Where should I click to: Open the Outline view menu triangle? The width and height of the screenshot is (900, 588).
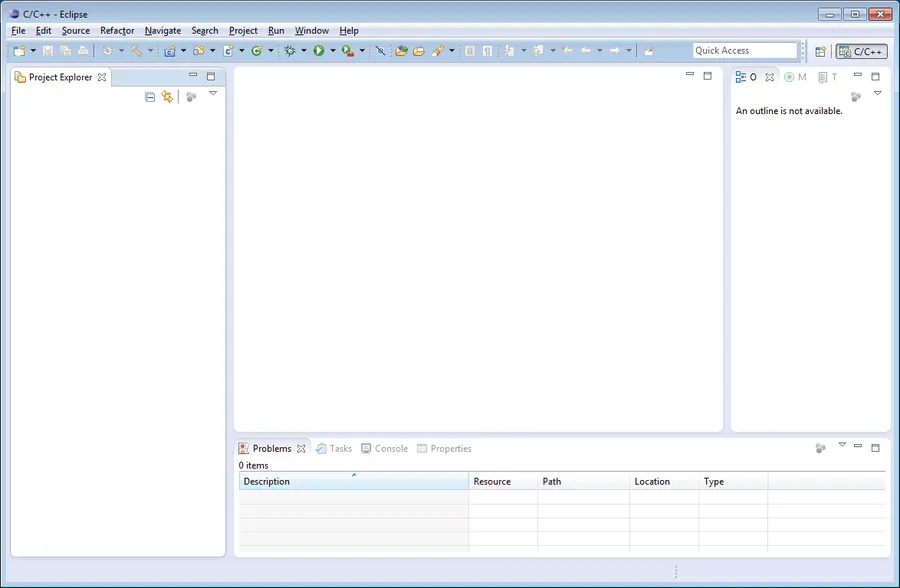pyautogui.click(x=878, y=93)
